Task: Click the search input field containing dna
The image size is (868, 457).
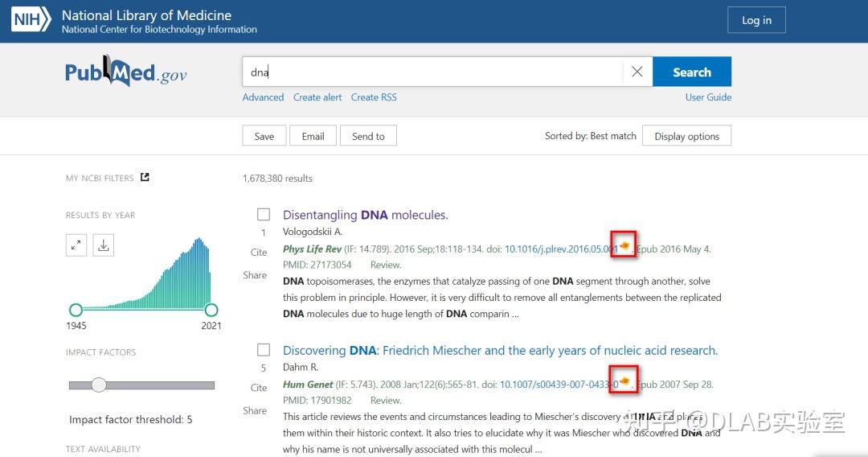Action: pos(434,72)
